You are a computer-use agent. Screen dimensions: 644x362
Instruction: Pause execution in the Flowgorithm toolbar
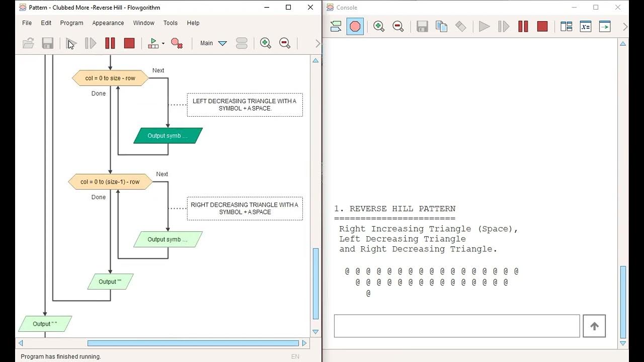[x=110, y=43]
